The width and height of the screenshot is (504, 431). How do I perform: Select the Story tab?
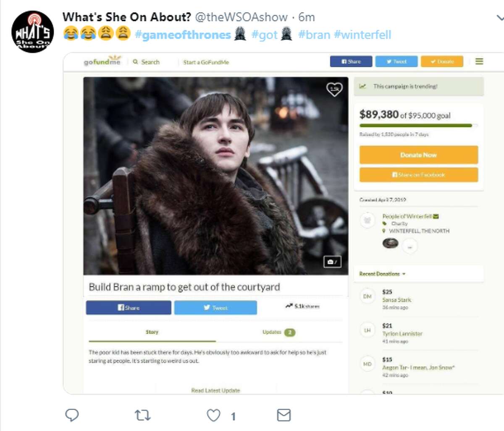point(152,332)
